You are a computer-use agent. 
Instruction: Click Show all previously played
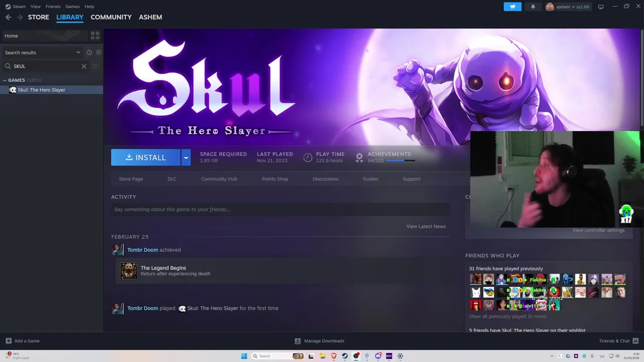508,317
